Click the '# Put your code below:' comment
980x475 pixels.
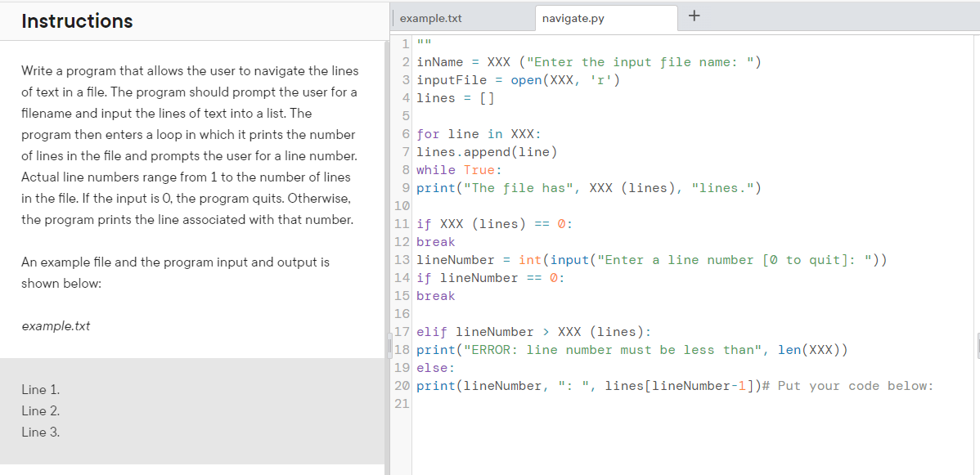(x=848, y=386)
